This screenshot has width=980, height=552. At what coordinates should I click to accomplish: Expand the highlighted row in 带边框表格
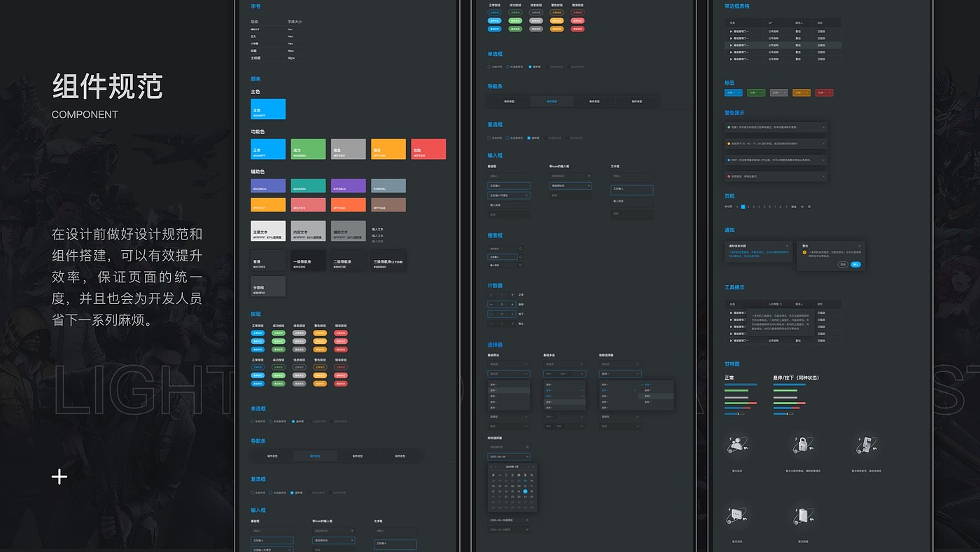(731, 45)
